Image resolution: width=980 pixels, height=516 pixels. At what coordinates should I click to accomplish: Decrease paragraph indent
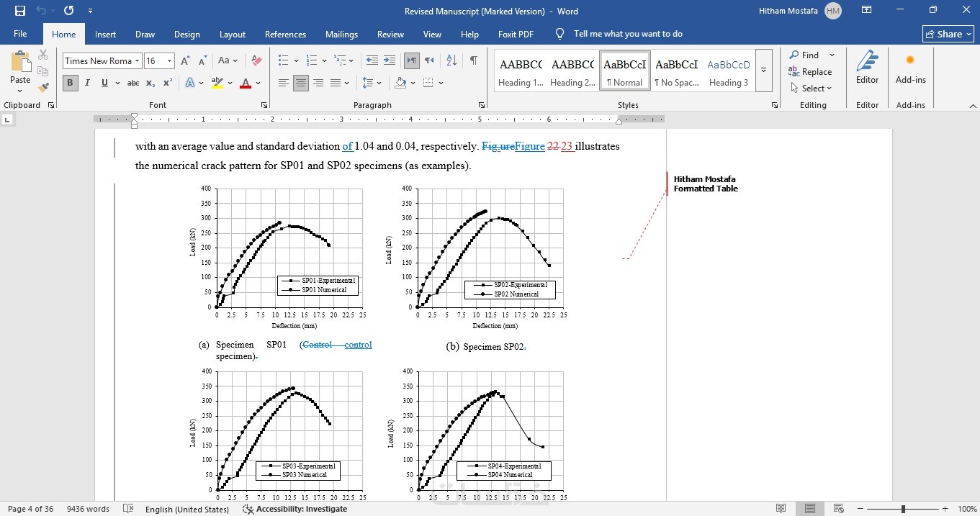(372, 61)
